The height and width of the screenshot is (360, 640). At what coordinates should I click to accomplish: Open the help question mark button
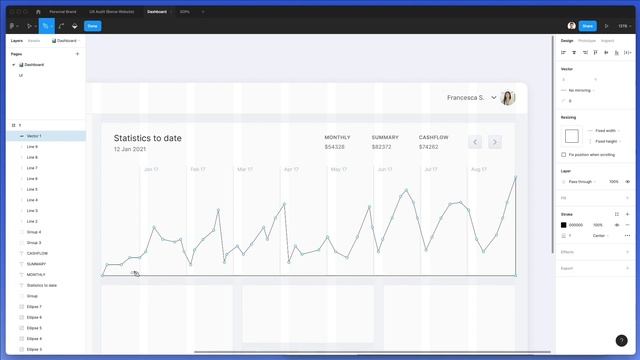621,340
